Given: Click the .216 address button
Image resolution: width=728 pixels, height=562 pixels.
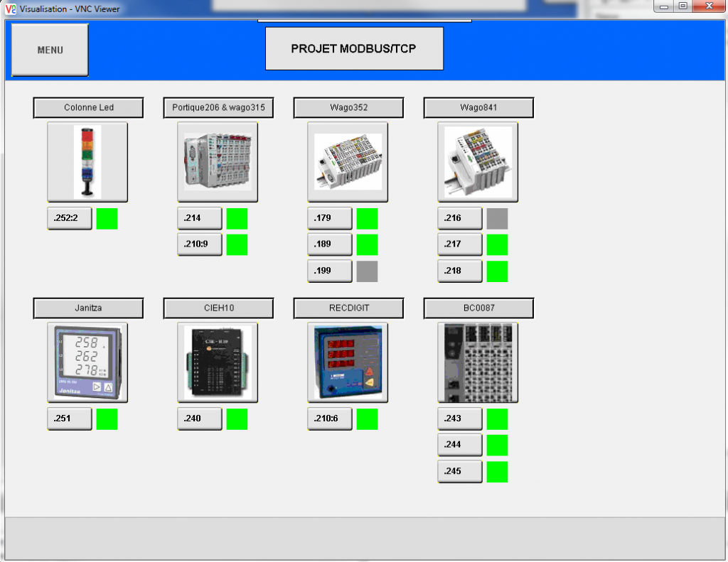Looking at the screenshot, I should pyautogui.click(x=460, y=218).
